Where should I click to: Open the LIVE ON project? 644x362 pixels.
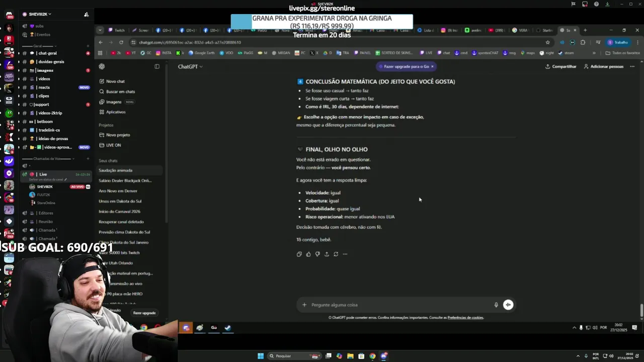point(131,145)
